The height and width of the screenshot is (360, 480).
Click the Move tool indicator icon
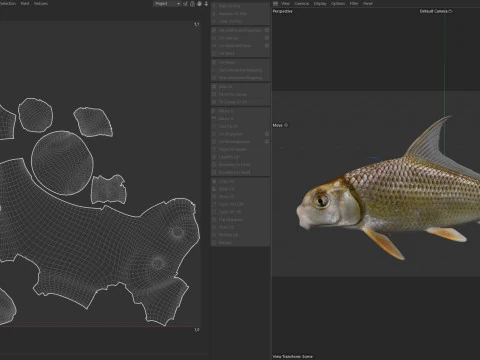286,125
